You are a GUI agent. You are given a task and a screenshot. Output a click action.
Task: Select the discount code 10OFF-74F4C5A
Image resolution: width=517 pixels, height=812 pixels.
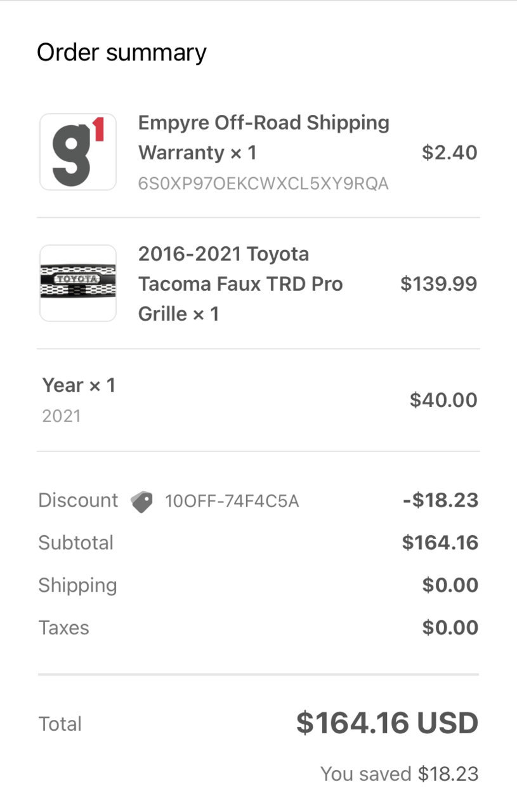click(232, 502)
